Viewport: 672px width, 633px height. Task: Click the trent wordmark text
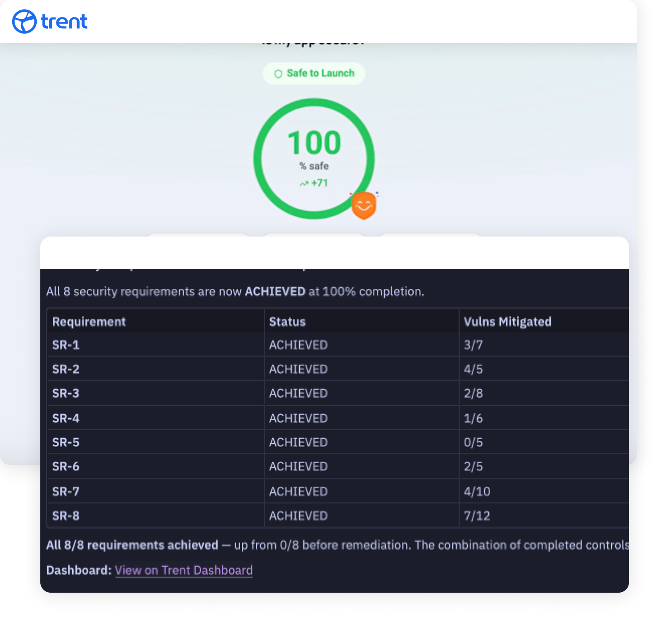[x=64, y=22]
